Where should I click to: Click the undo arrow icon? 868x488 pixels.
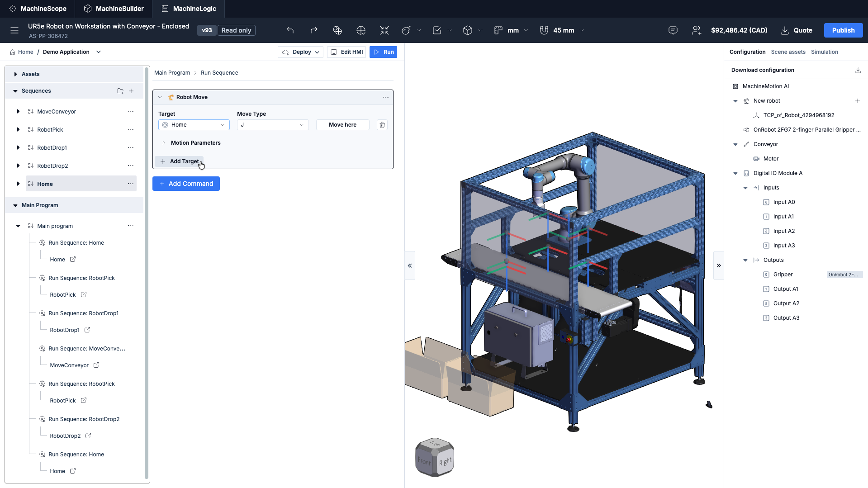coord(290,30)
